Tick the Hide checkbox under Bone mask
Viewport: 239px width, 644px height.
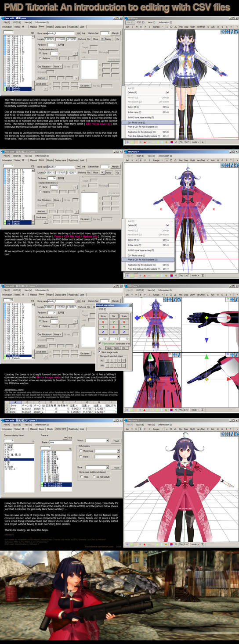(x=81, y=476)
